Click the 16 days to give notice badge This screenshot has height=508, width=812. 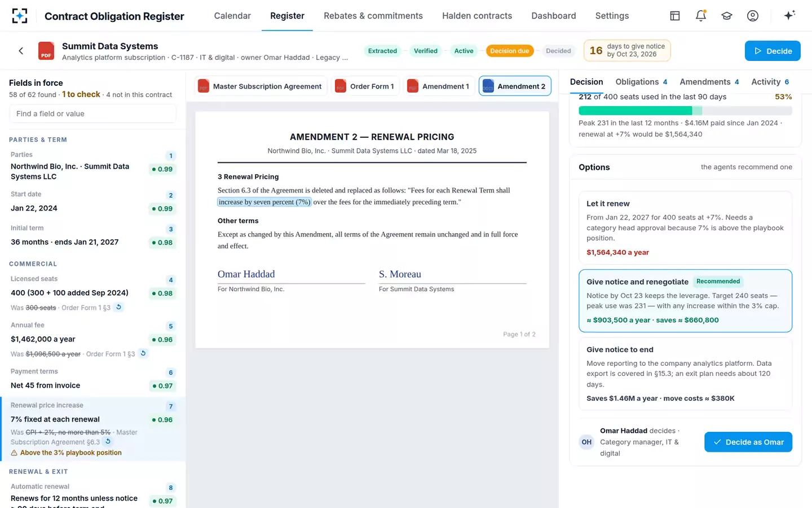coord(627,51)
